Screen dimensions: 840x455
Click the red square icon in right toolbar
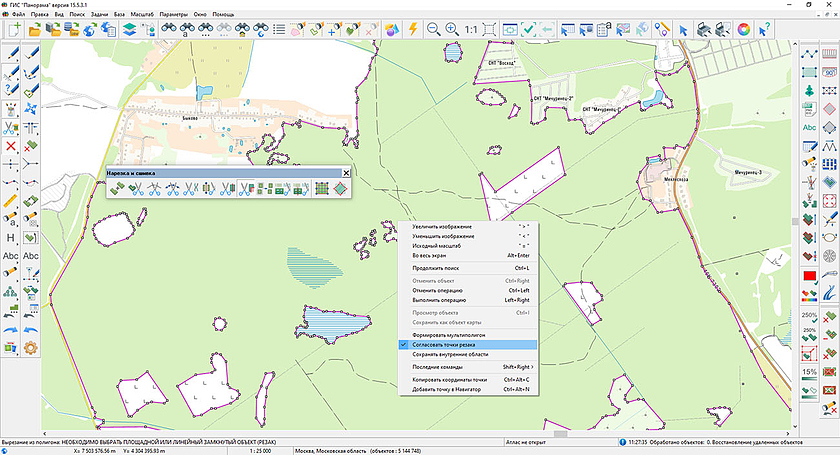point(808,276)
